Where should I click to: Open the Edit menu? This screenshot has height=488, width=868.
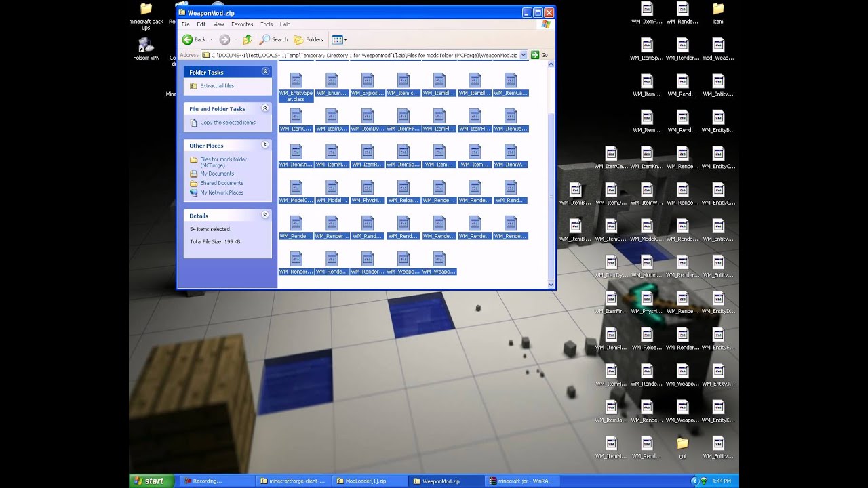tap(201, 24)
